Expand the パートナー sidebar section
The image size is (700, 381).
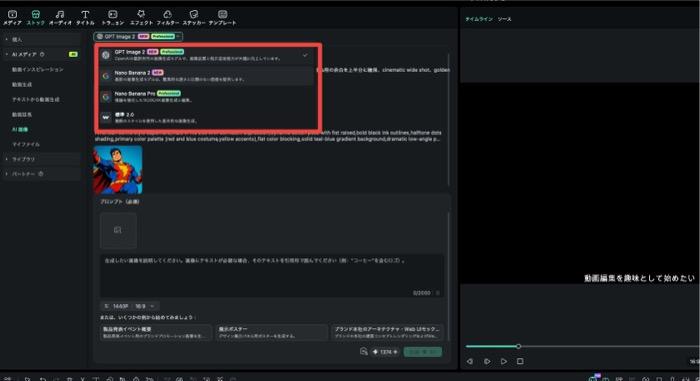pos(41,174)
